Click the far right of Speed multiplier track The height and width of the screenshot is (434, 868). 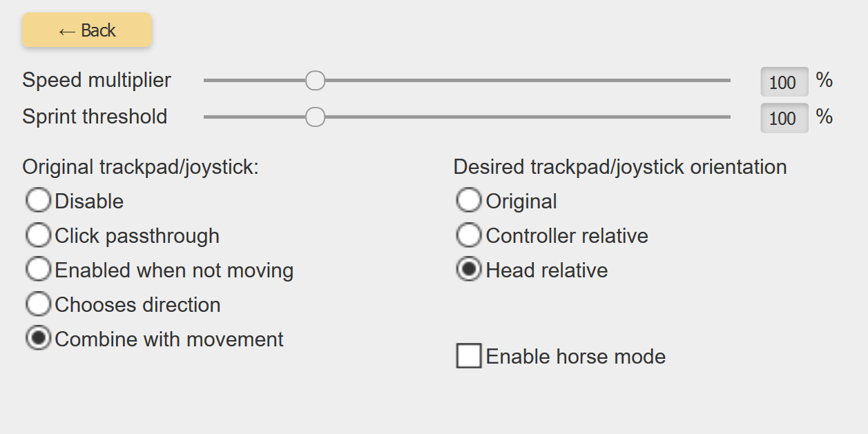(x=726, y=81)
